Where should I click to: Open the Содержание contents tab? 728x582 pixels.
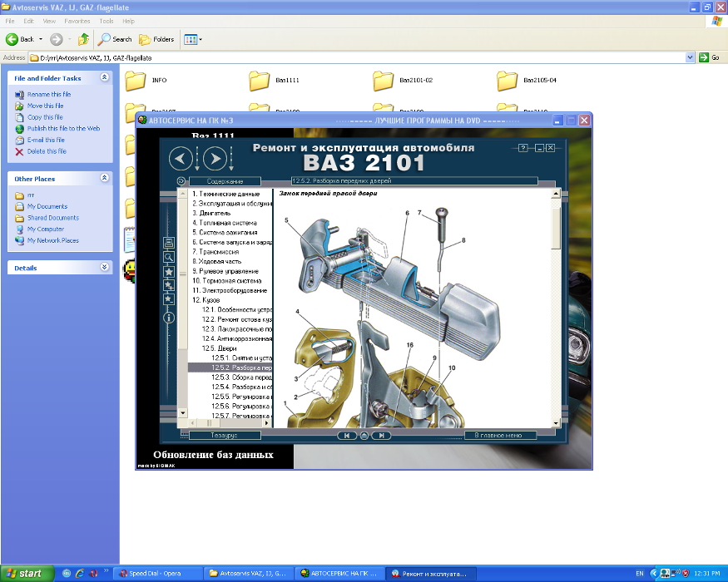[x=225, y=180]
